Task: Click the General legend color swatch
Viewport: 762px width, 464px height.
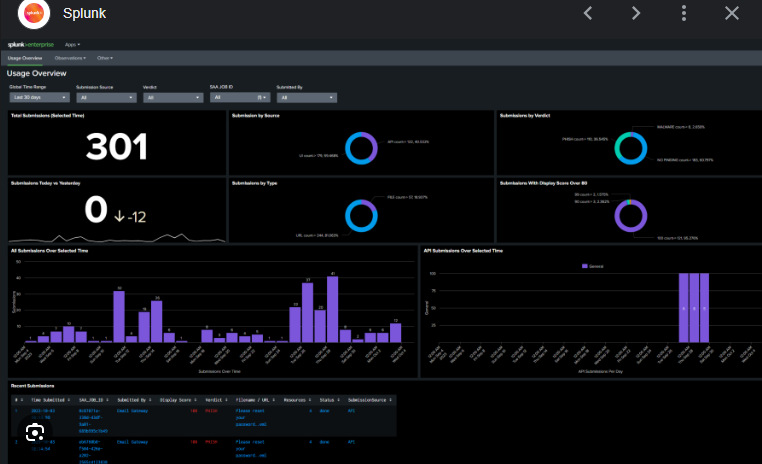Action: (x=585, y=266)
